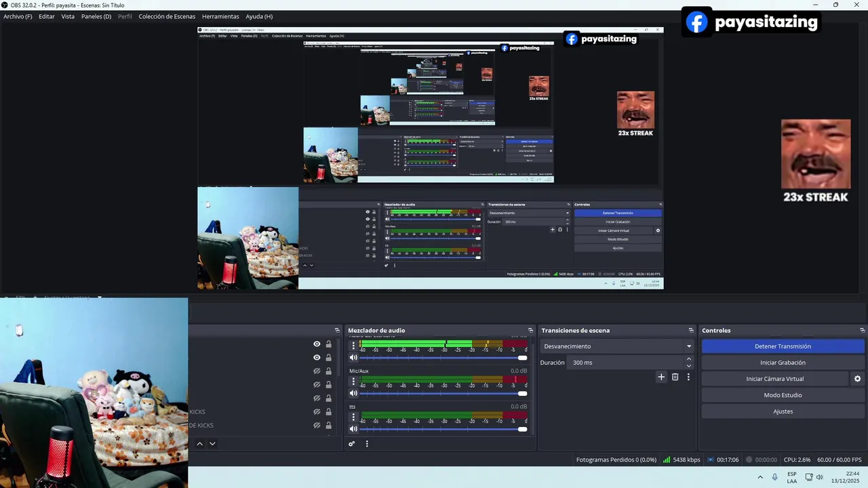The image size is (868, 488).
Task: Open Ajustes settings
Action: (x=783, y=411)
